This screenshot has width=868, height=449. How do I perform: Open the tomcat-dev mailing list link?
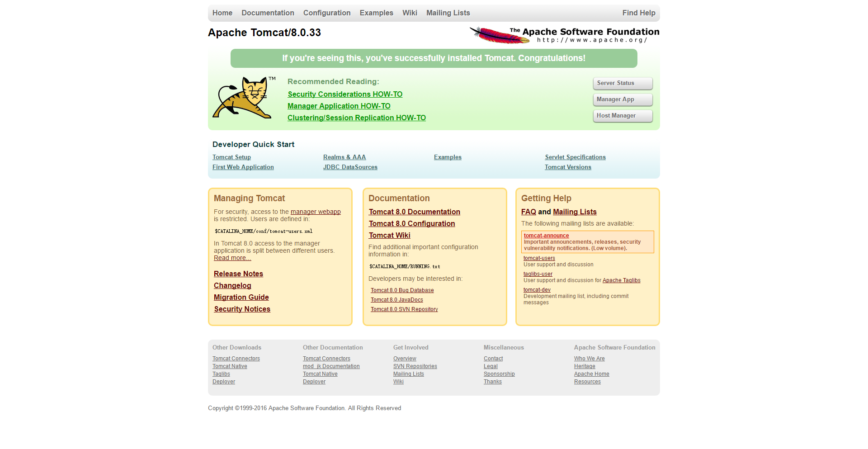coord(537,290)
